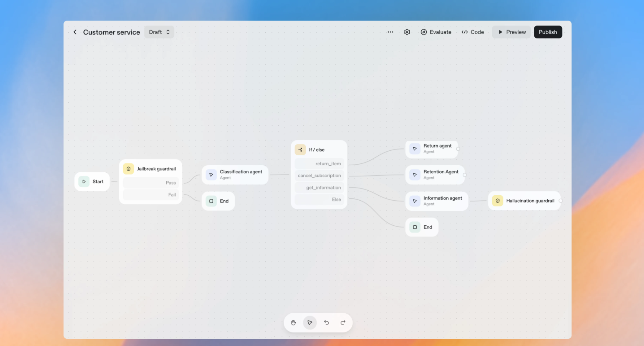Click the Return agent output connector

tap(458, 149)
